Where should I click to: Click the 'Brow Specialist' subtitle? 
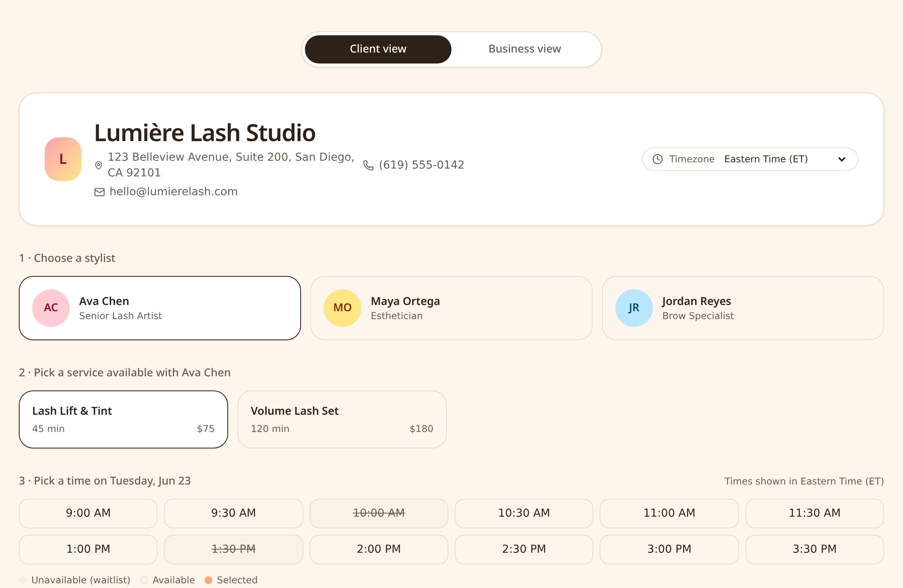click(x=698, y=316)
